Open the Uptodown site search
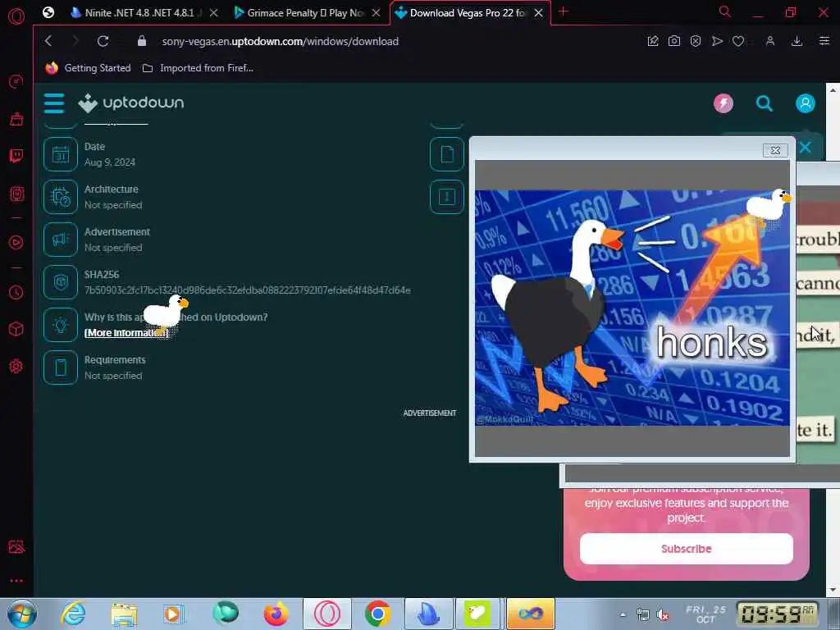Screen dimensions: 840x630 (764, 103)
